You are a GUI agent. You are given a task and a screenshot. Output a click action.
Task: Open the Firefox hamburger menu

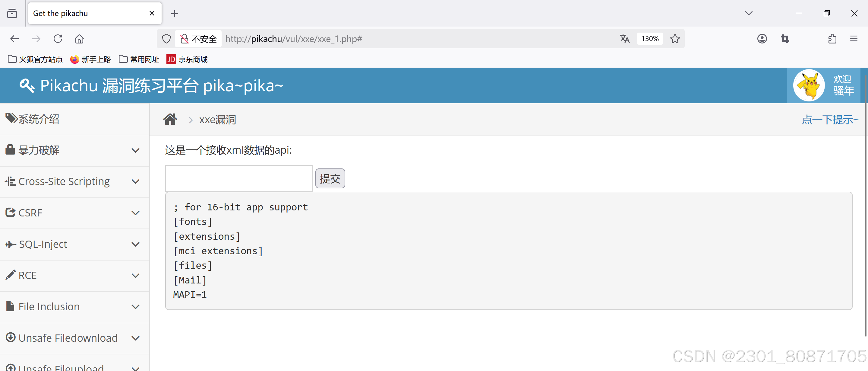pos(854,39)
